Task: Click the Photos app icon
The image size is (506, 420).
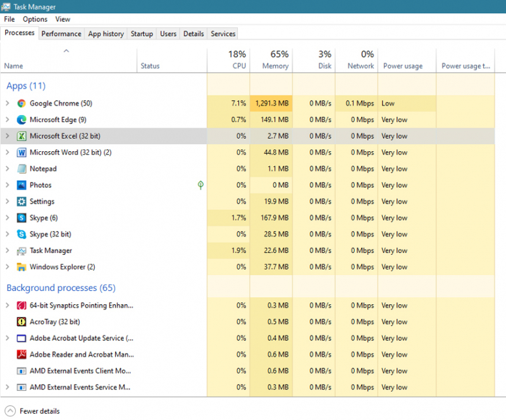Action: tap(22, 185)
